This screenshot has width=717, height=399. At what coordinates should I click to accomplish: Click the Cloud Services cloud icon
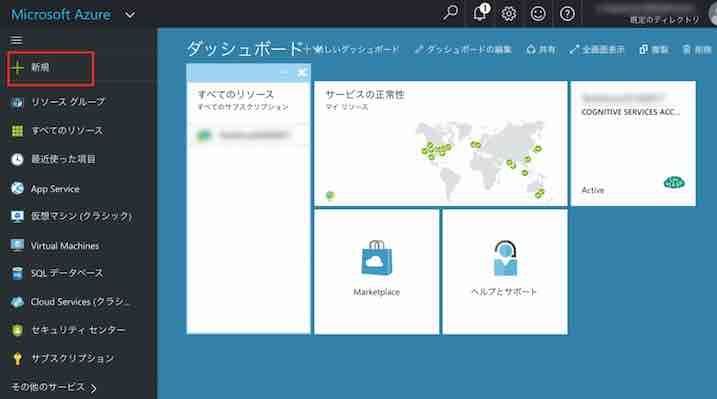pos(17,302)
